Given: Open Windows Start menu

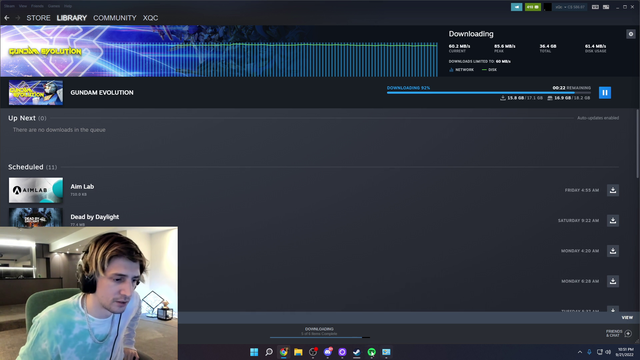Looking at the screenshot, I should point(254,352).
